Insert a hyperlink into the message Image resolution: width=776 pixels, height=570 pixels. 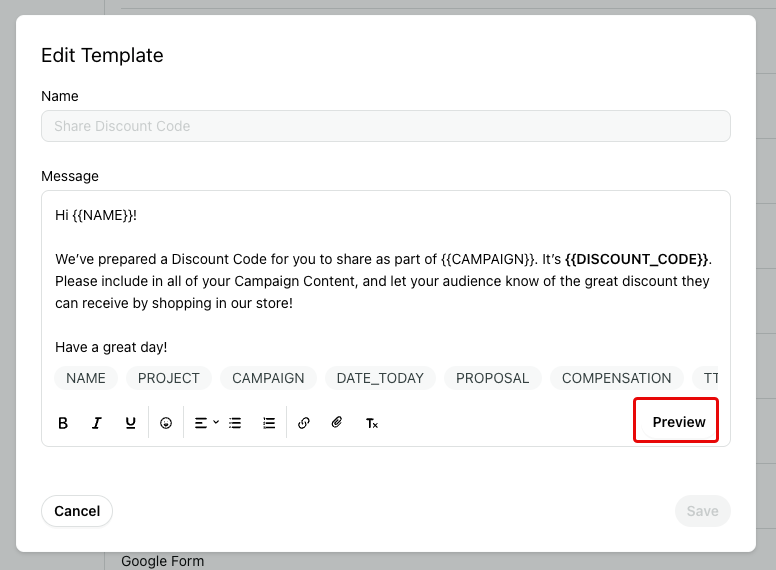point(304,423)
